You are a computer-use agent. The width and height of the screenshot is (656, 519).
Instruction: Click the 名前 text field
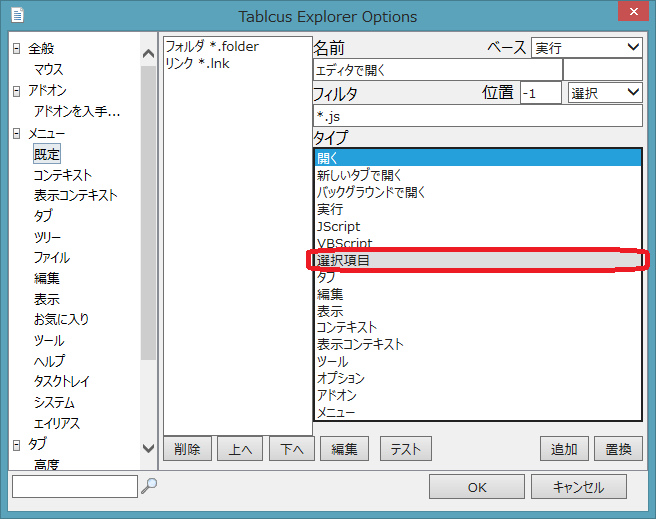(437, 70)
